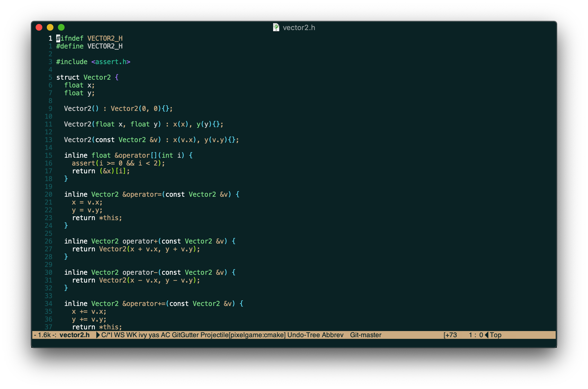Click the &operator+= definition line
This screenshot has height=389, width=588.
(x=154, y=303)
